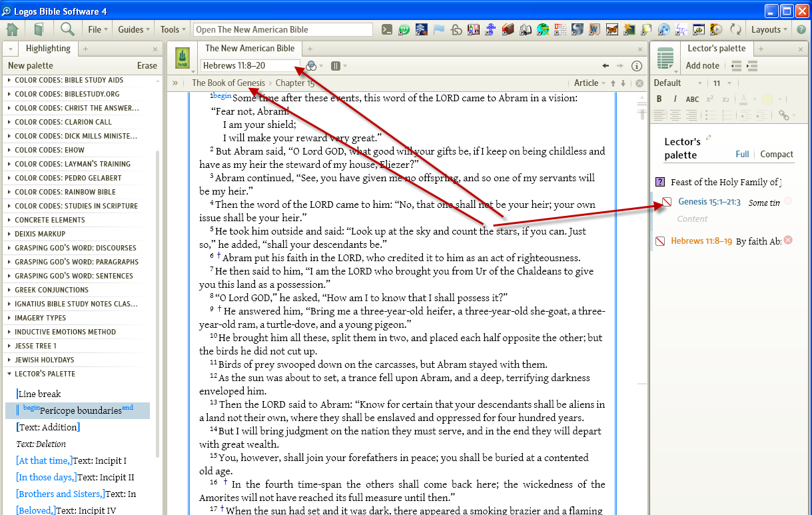Go to next article down arrow
Image resolution: width=812 pixels, height=515 pixels.
click(623, 83)
